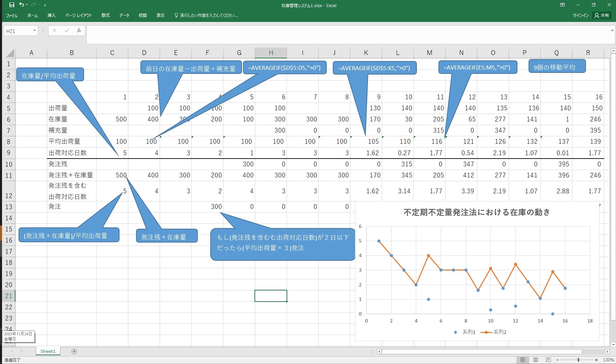Open the 数式 ribbon tab
The width and height of the screenshot is (616, 364).
tap(106, 16)
